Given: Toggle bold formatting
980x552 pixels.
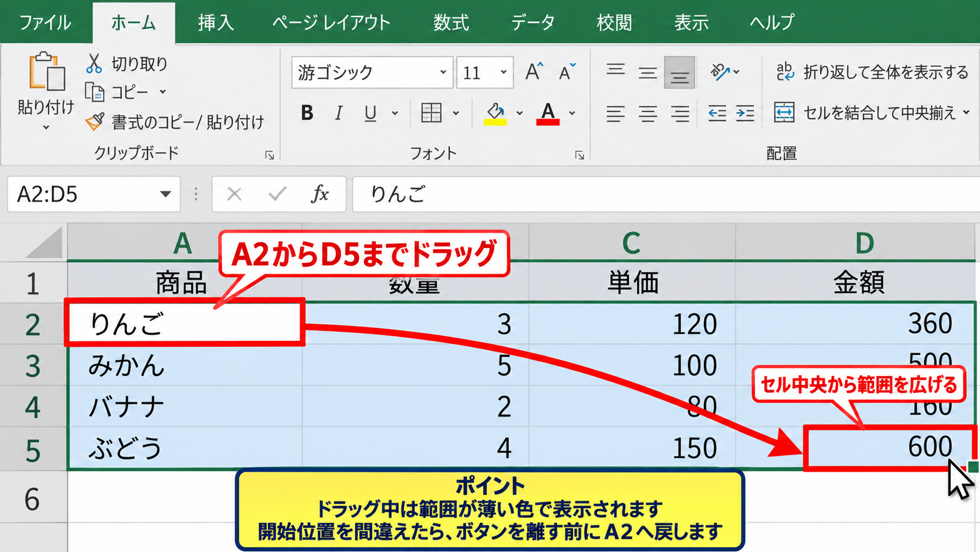Looking at the screenshot, I should pos(307,113).
